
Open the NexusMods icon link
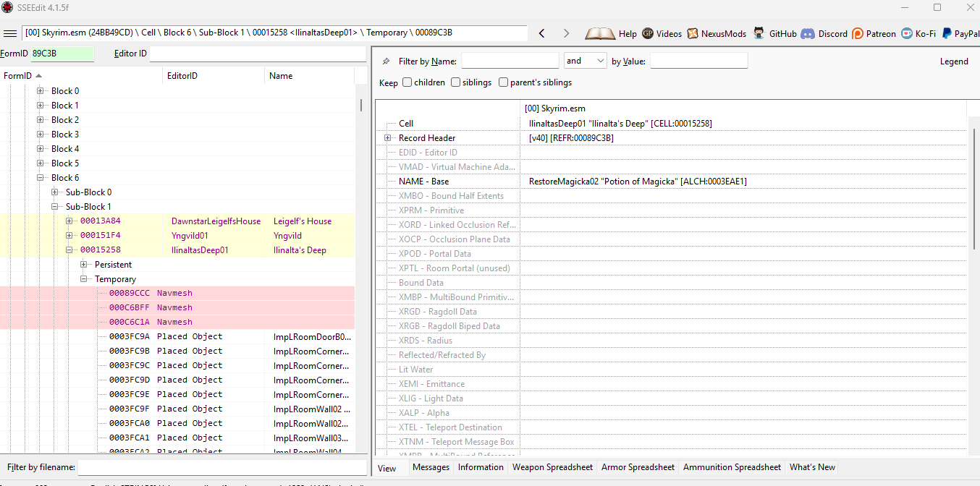693,34
